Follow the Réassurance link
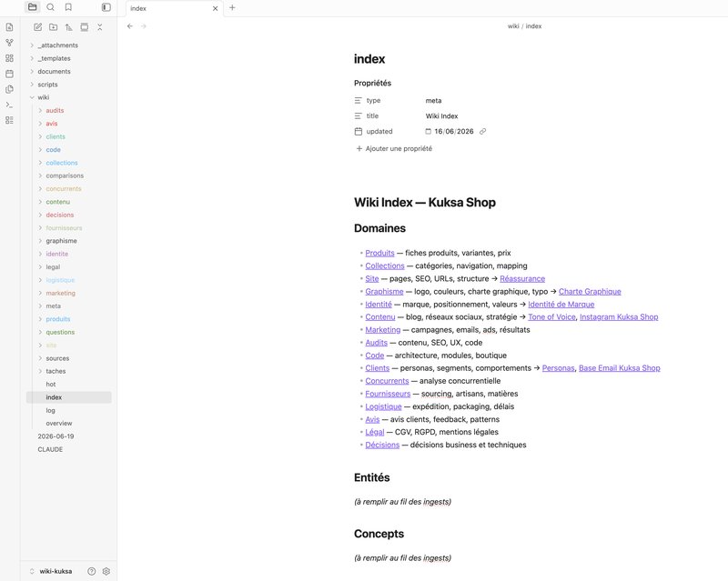 pyautogui.click(x=522, y=278)
